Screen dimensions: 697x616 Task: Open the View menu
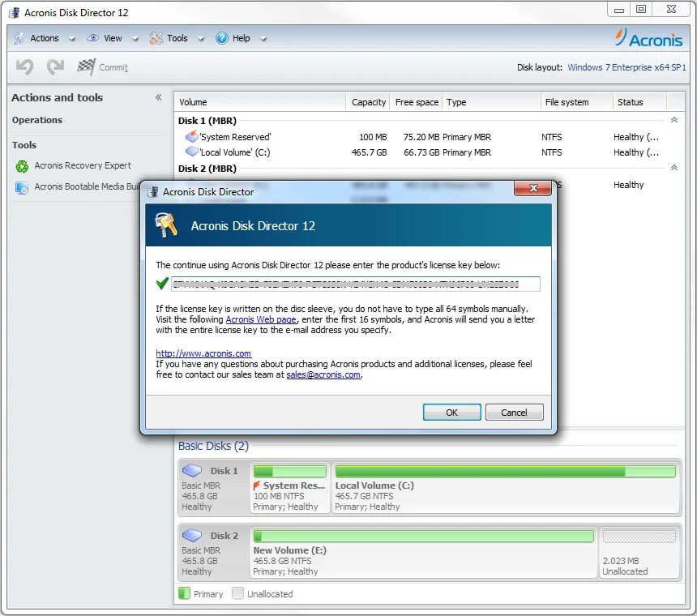(x=113, y=38)
